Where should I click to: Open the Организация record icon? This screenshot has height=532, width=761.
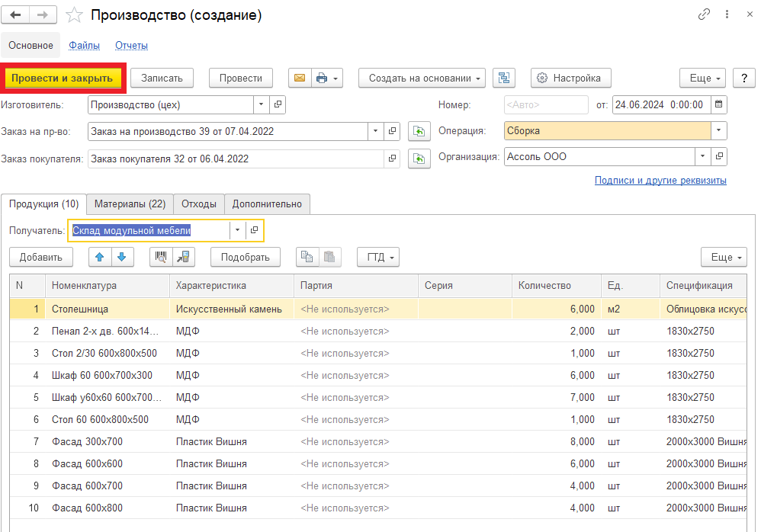[719, 156]
